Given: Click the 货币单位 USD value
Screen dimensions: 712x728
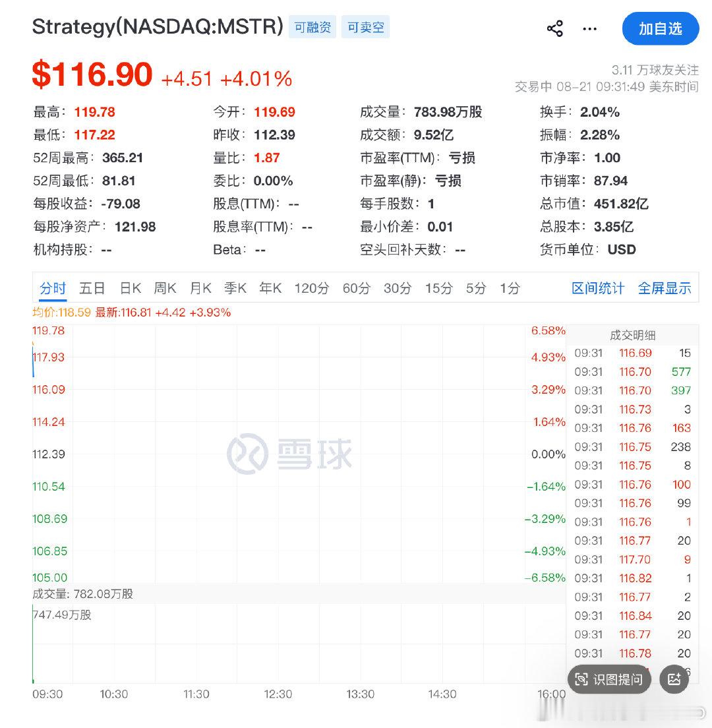Looking at the screenshot, I should tap(622, 250).
